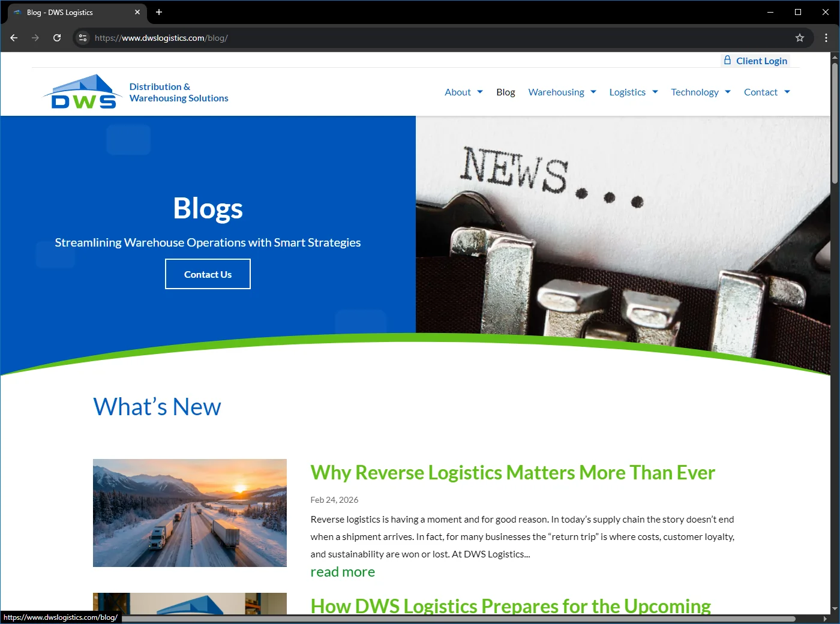Expand the About dropdown arrow
This screenshot has width=840, height=624.
tap(480, 92)
